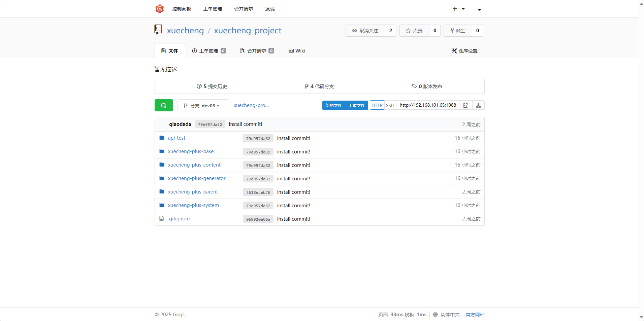View 0 版本发布 releases
The height and width of the screenshot is (321, 644).
point(427,86)
